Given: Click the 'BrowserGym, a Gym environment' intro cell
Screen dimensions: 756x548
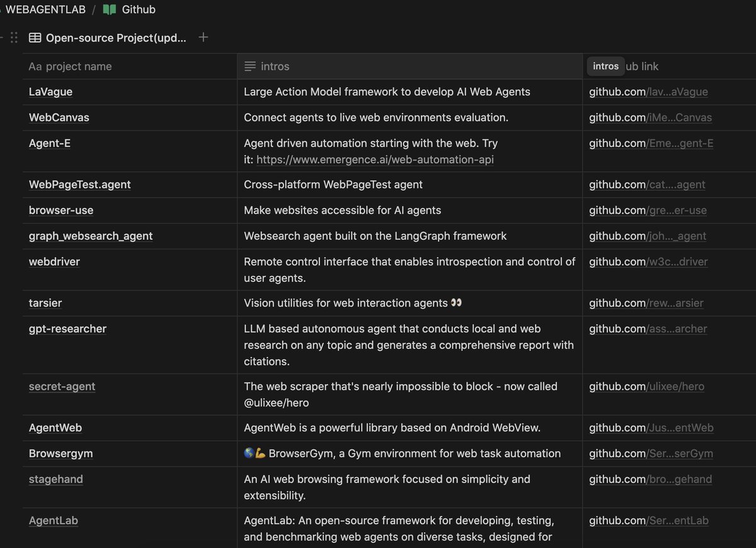Looking at the screenshot, I should point(410,454).
